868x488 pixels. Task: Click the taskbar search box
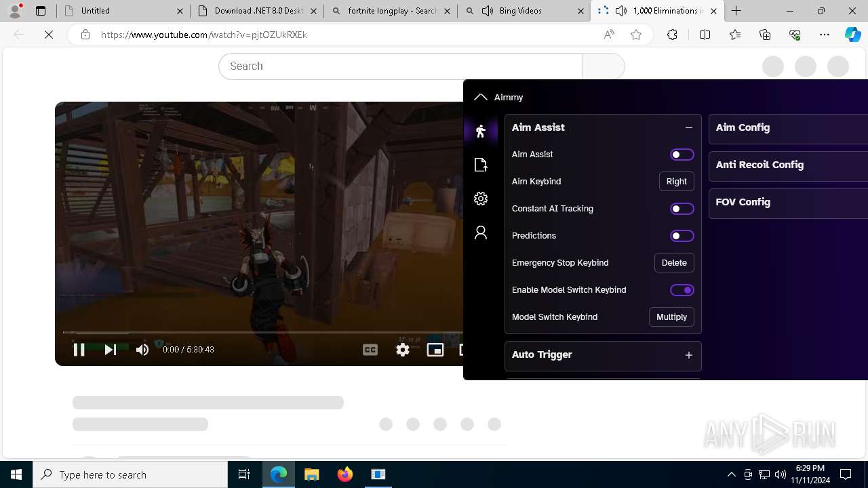pyautogui.click(x=130, y=474)
